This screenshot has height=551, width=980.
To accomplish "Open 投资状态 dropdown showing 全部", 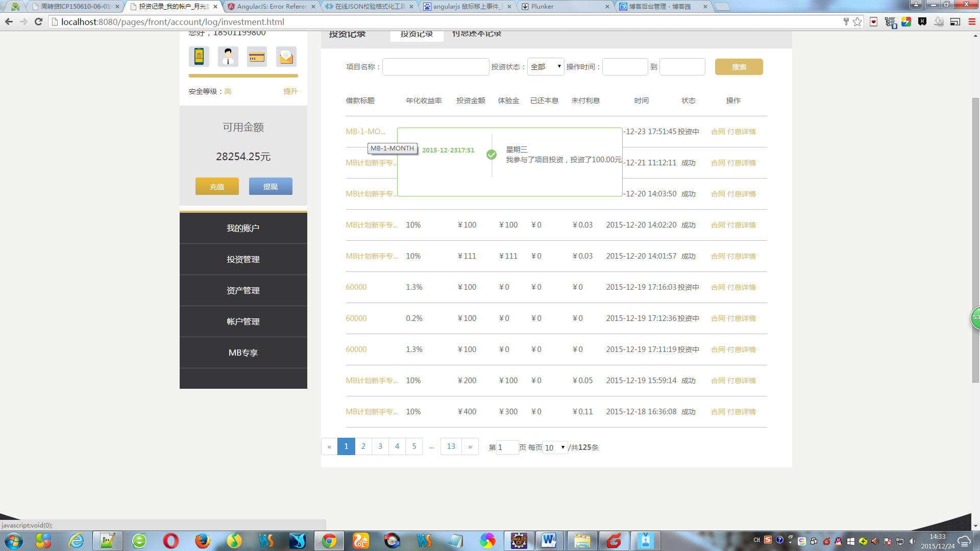I will coord(546,67).
